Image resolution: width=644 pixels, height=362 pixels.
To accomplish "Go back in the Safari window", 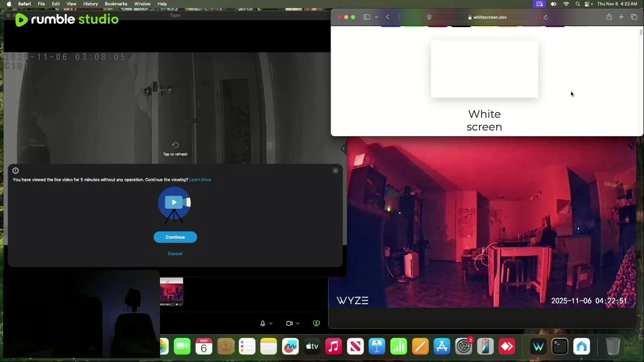I will point(387,17).
